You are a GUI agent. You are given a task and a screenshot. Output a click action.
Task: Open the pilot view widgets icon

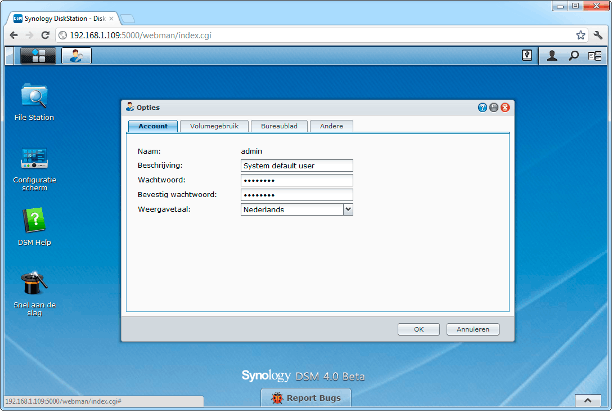pos(594,56)
